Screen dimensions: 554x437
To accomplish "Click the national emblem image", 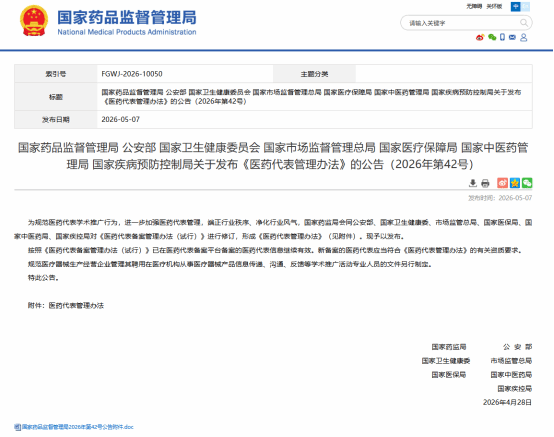I will 34,20.
